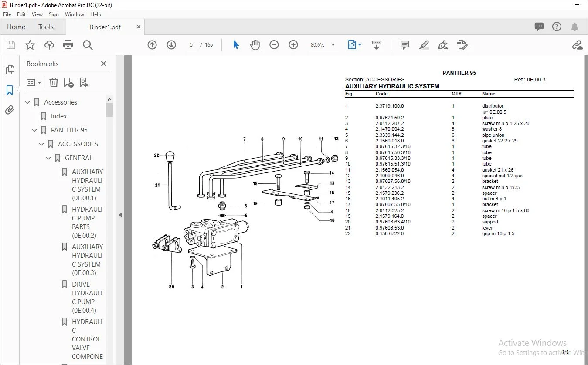This screenshot has height=365, width=588.
Task: Delete selected bookmark trash icon
Action: point(54,82)
